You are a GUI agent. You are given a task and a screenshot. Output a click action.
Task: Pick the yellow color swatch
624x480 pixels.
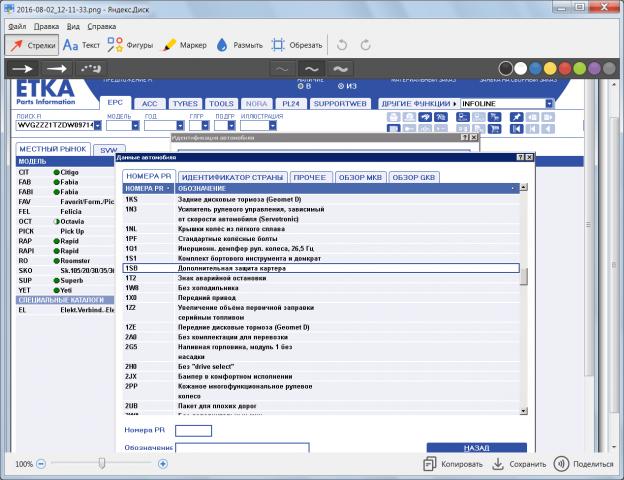coord(550,68)
